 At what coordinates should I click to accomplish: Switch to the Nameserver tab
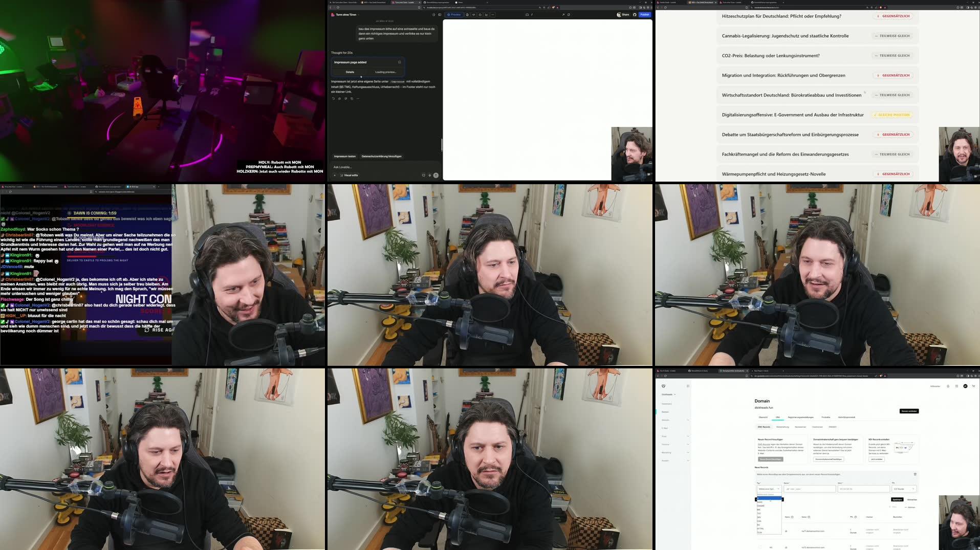(800, 427)
